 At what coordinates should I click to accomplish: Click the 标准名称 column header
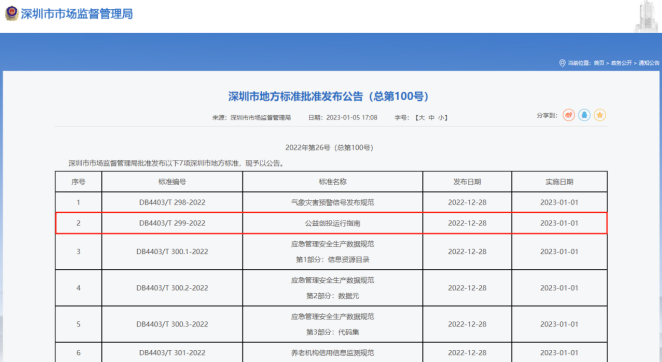pos(333,182)
